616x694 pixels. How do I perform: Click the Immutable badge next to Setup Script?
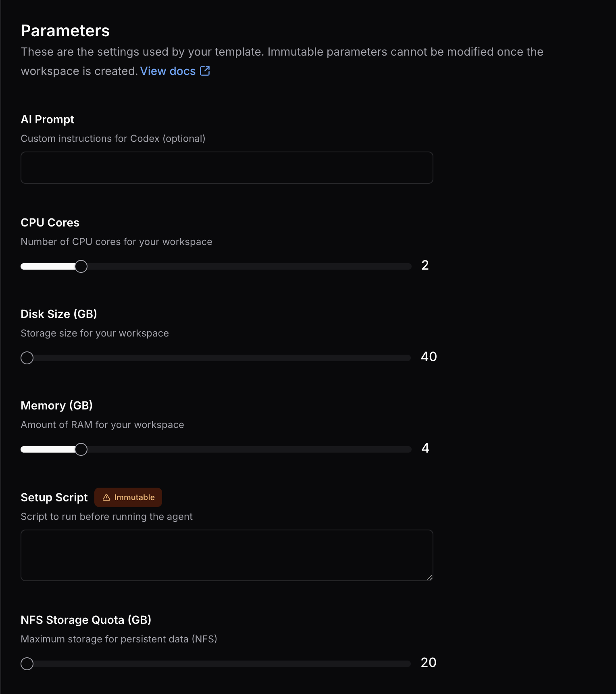(x=128, y=497)
